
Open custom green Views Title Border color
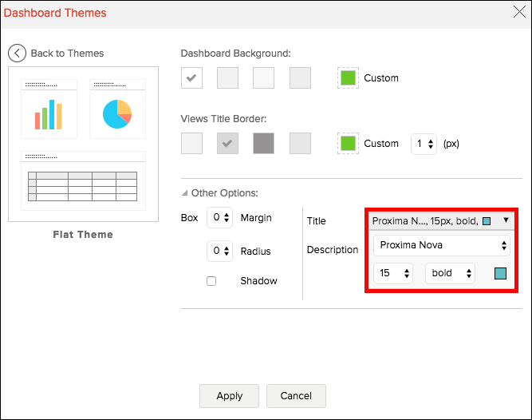(x=348, y=144)
